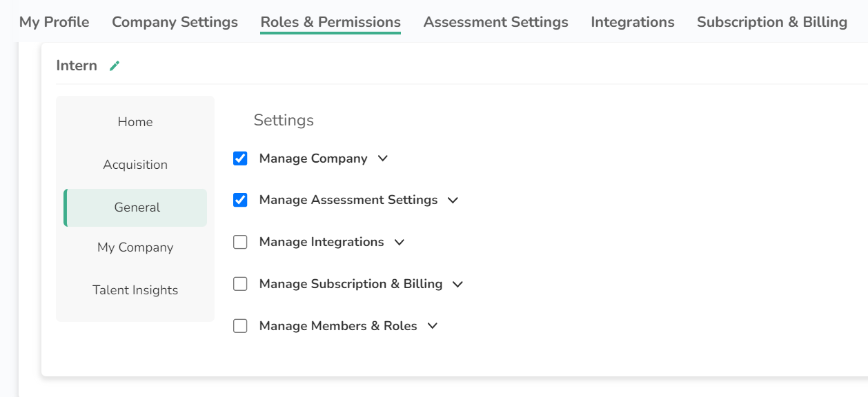The width and height of the screenshot is (868, 397).
Task: Select Talent Insights in the sidebar
Action: tap(135, 290)
